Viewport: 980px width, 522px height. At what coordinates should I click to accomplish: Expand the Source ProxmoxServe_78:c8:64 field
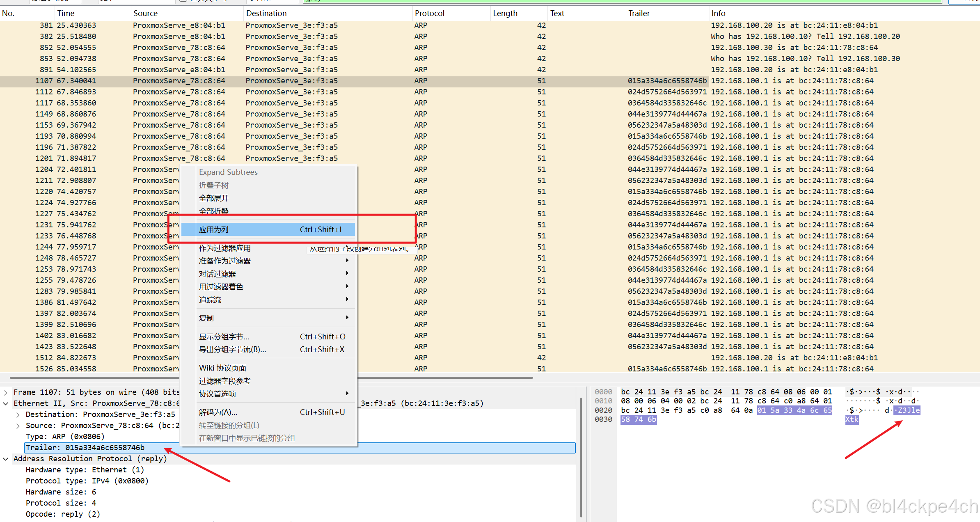pyautogui.click(x=18, y=426)
